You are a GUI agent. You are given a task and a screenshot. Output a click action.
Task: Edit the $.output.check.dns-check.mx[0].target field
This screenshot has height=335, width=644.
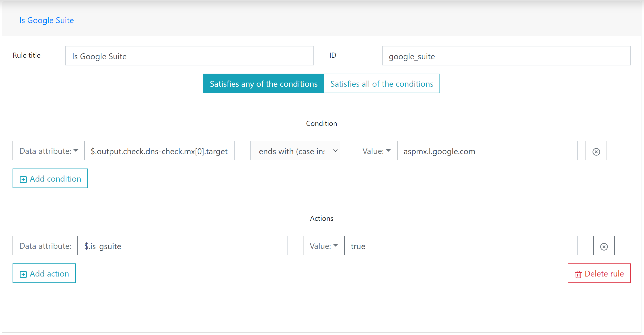coord(160,151)
